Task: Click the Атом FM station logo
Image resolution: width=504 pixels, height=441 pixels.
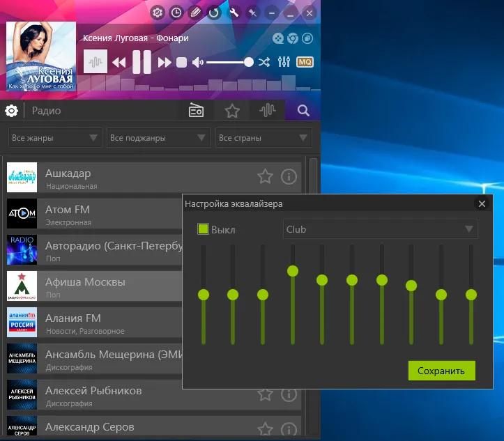Action: click(22, 214)
